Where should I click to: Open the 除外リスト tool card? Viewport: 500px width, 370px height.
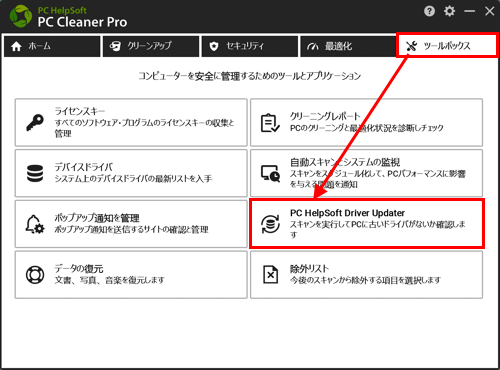366,275
